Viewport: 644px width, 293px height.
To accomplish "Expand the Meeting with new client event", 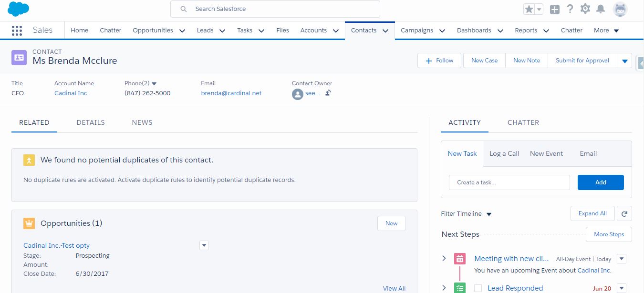I will (x=444, y=258).
